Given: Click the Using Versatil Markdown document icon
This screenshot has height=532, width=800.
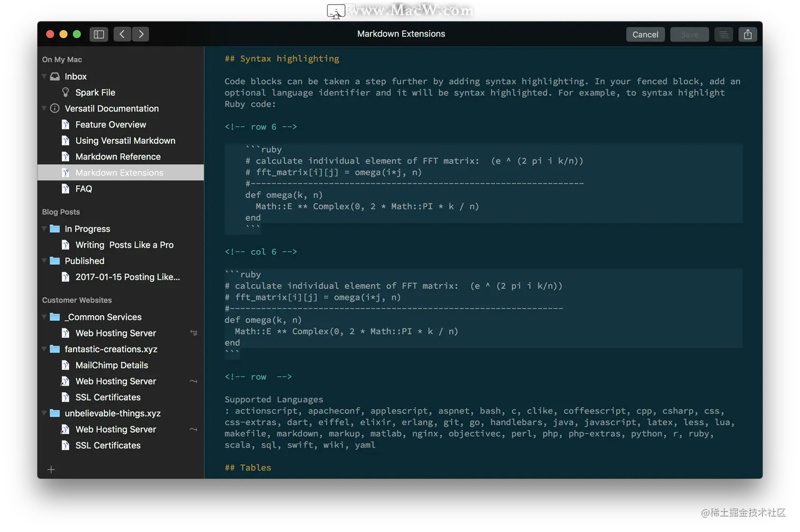Looking at the screenshot, I should [66, 141].
